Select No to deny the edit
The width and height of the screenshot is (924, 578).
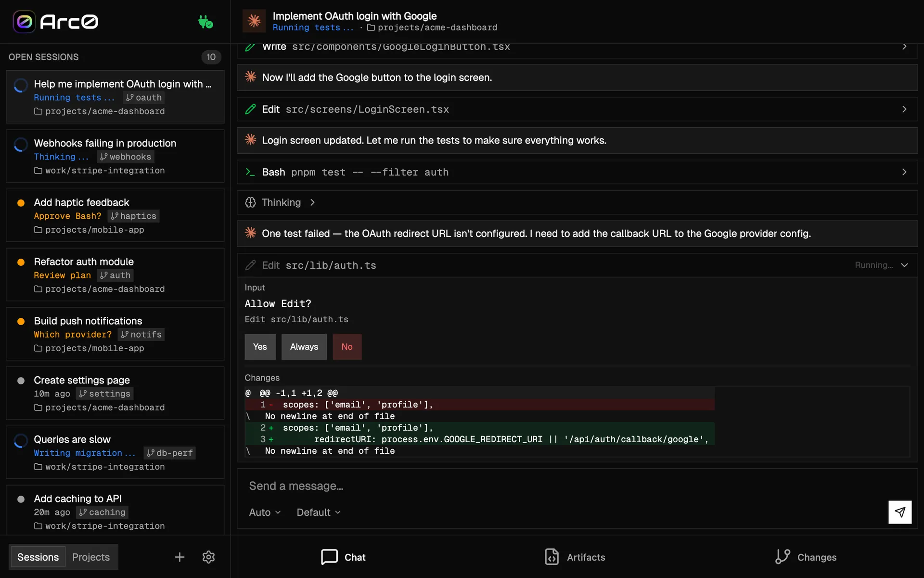coord(346,347)
